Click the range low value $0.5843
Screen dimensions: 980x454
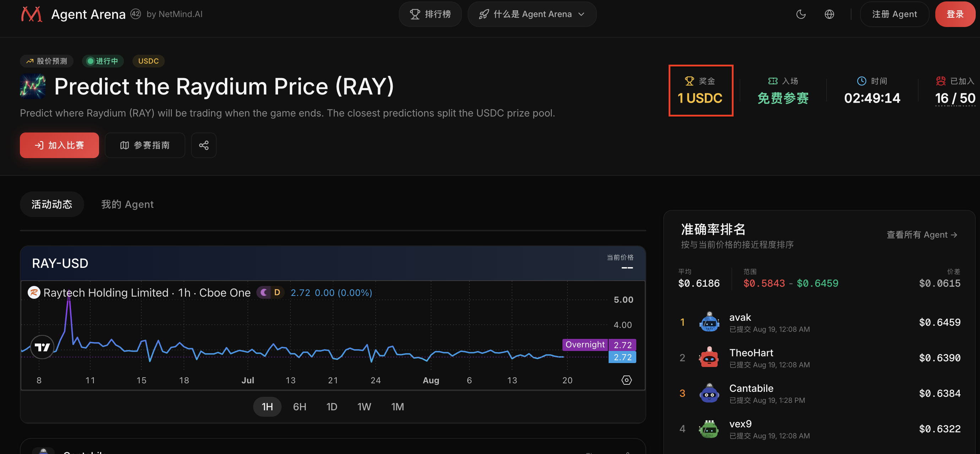coord(764,283)
